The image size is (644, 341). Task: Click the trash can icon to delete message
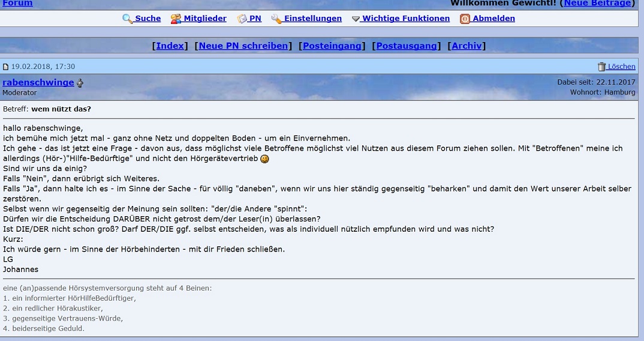tap(601, 67)
